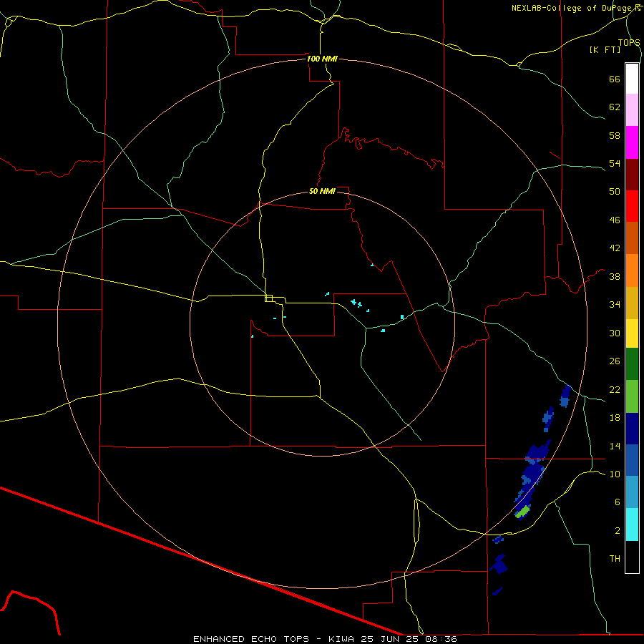This screenshot has width=644, height=644.
Task: Click the 22 value on the legend
Action: [x=615, y=389]
